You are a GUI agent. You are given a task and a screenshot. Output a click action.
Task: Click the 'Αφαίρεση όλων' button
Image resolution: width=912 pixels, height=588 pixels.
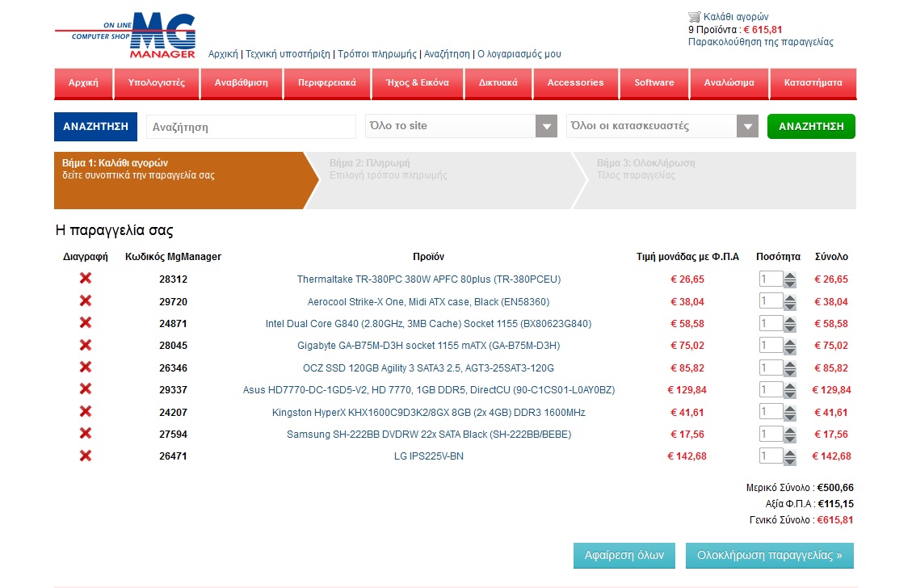[x=624, y=556]
